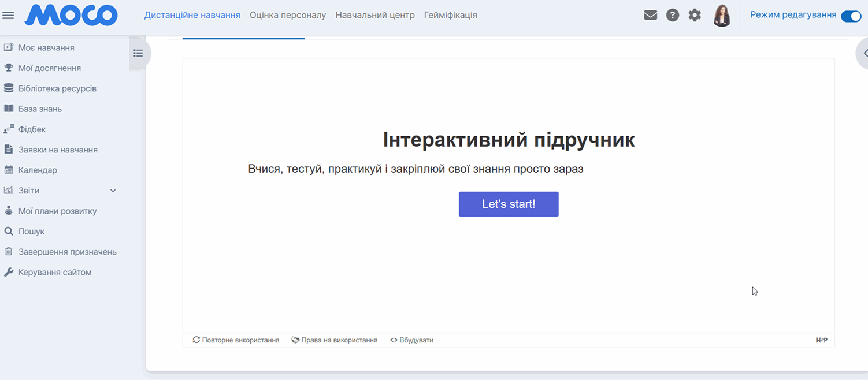
Task: Click the MOCO logo
Action: (x=71, y=16)
